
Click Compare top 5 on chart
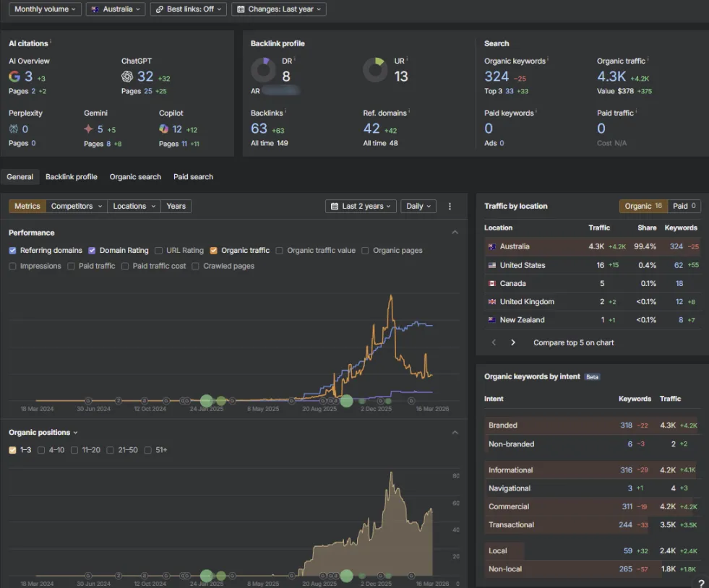coord(573,342)
